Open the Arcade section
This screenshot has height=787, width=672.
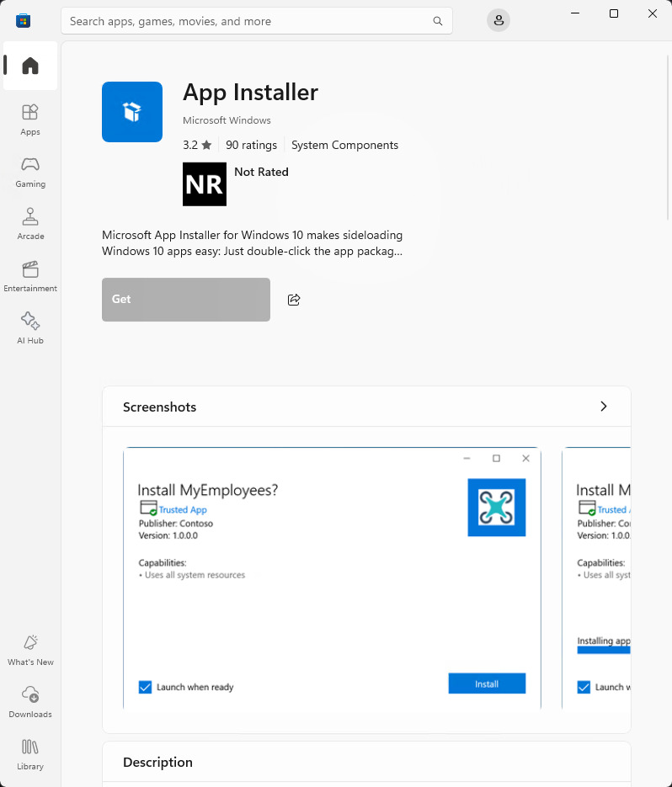pyautogui.click(x=30, y=225)
